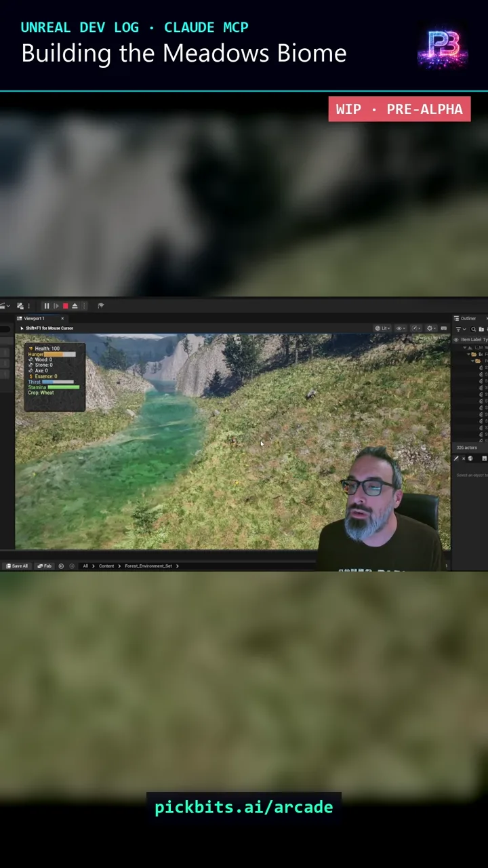Select the Outliner panel tab
Viewport: 488px width, 868px height.
(468, 319)
